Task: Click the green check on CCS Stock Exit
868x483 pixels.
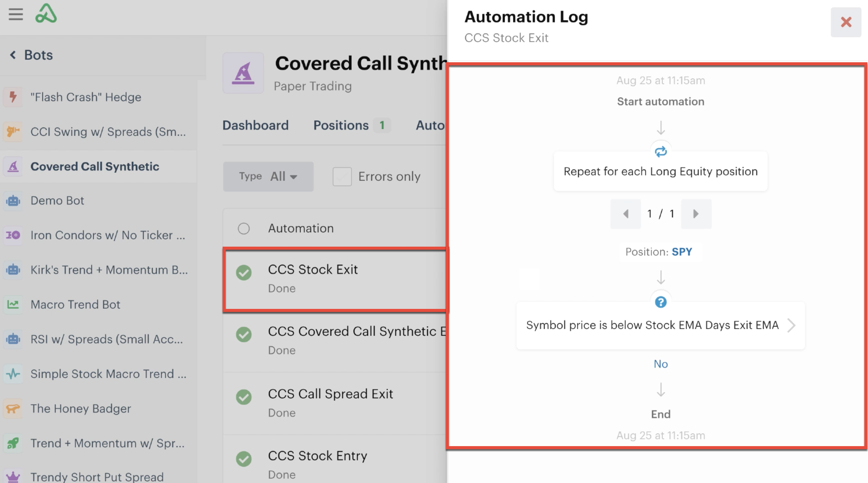Action: click(x=244, y=273)
